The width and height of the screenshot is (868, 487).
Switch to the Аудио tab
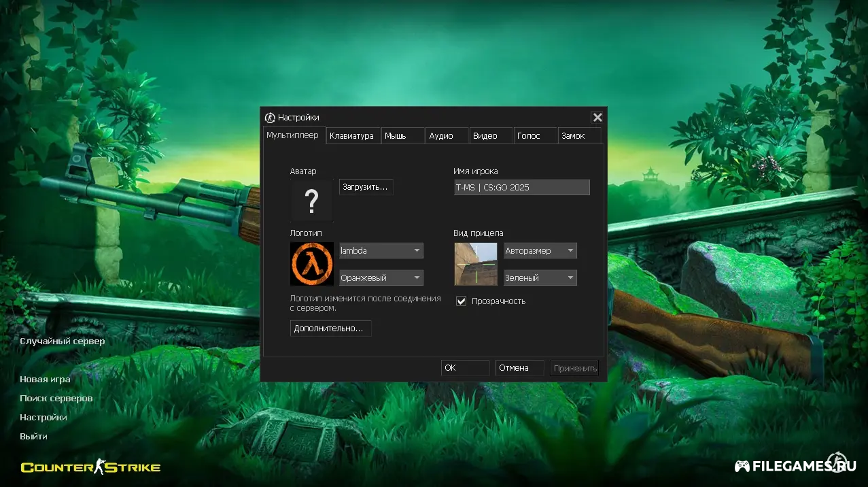(447, 136)
